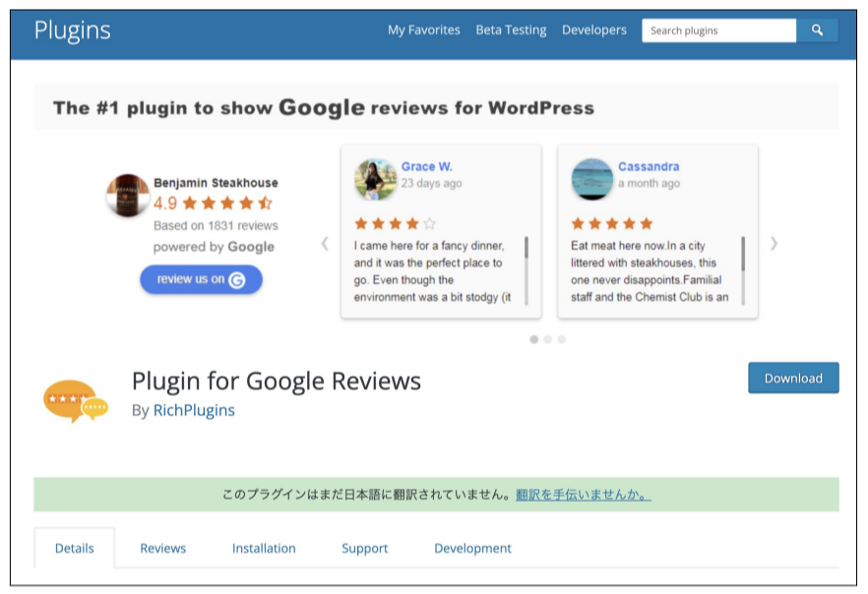The height and width of the screenshot is (594, 868).
Task: Click the search magnifier icon button
Action: pyautogui.click(x=817, y=30)
